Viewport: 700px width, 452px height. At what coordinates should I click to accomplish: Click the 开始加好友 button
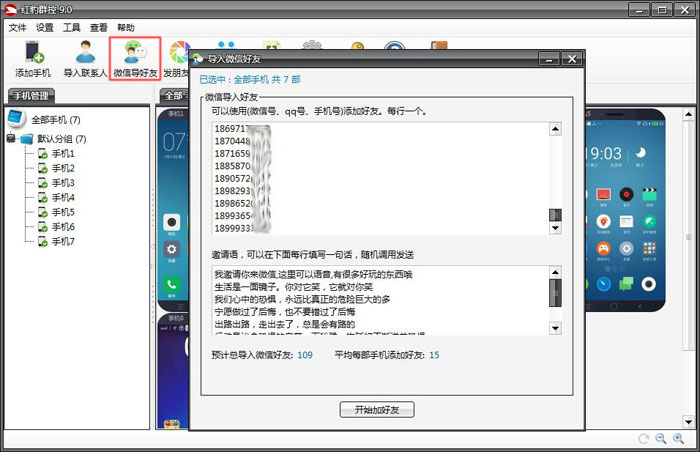point(377,410)
